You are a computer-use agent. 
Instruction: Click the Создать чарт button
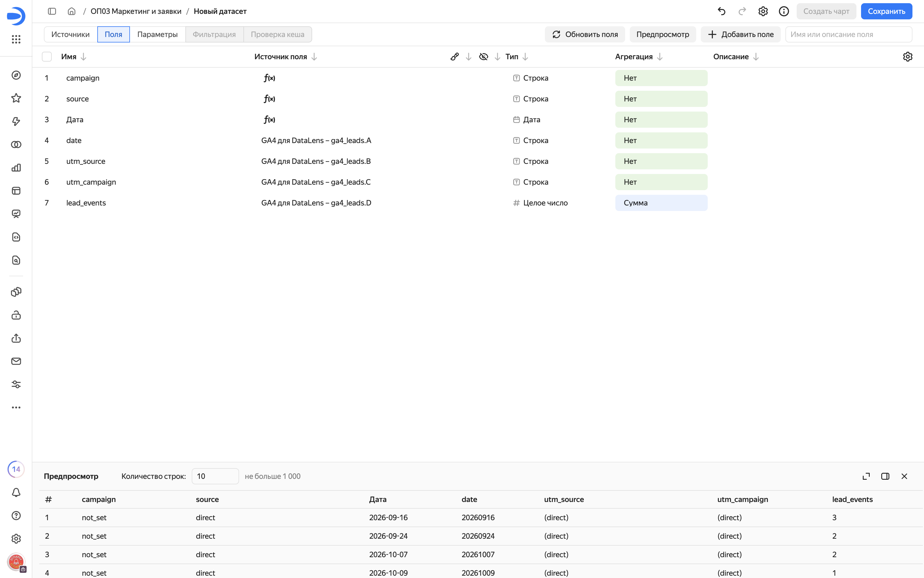click(x=826, y=11)
